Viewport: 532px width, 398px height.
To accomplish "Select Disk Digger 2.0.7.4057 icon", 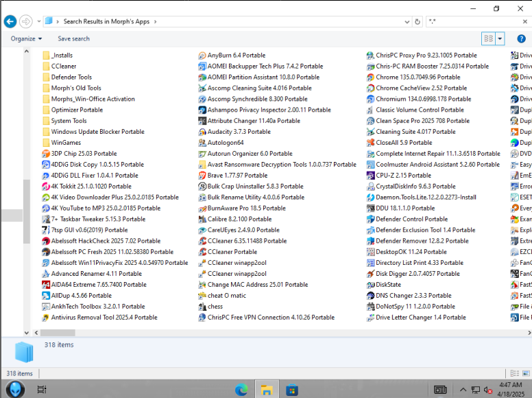I will (370, 274).
